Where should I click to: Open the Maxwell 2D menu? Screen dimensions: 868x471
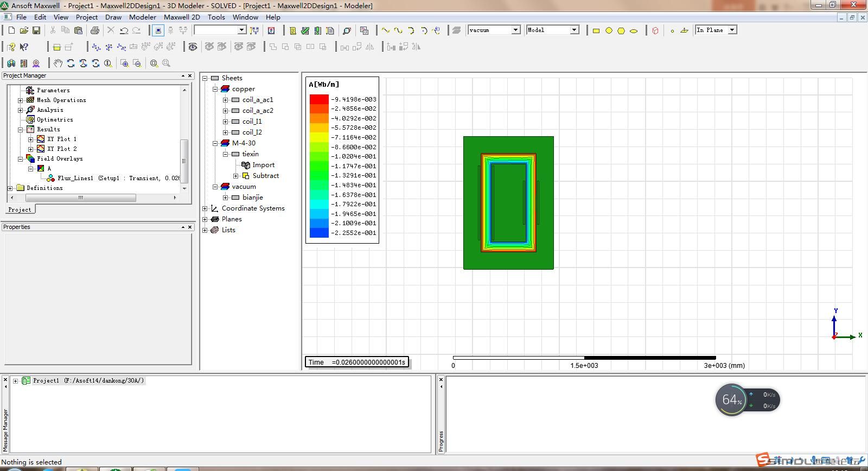182,17
